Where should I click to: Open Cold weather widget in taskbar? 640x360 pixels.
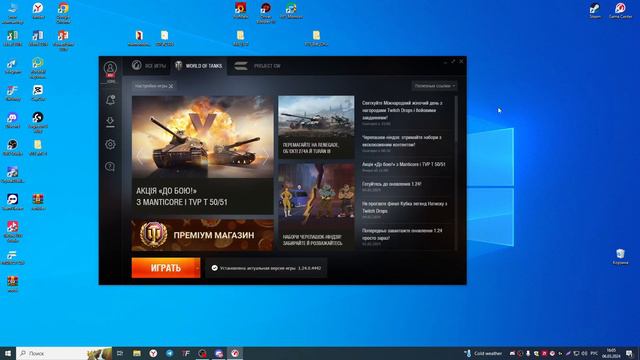tap(483, 353)
